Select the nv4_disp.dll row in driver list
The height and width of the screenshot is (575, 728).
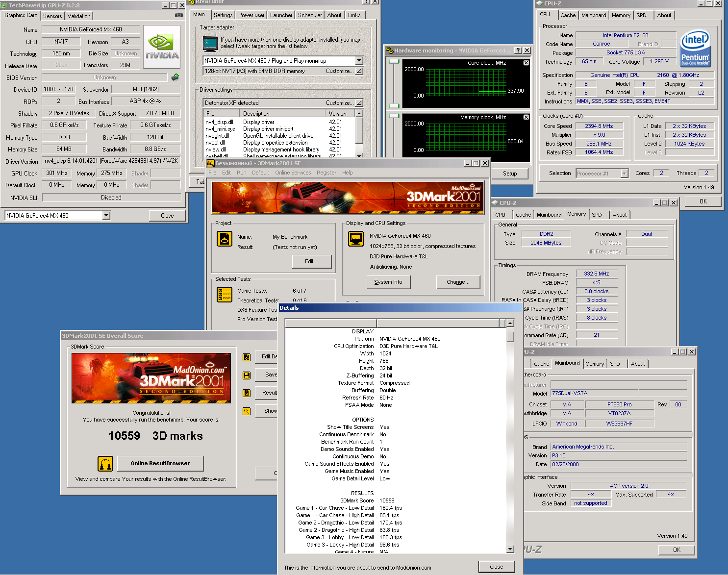pos(279,122)
